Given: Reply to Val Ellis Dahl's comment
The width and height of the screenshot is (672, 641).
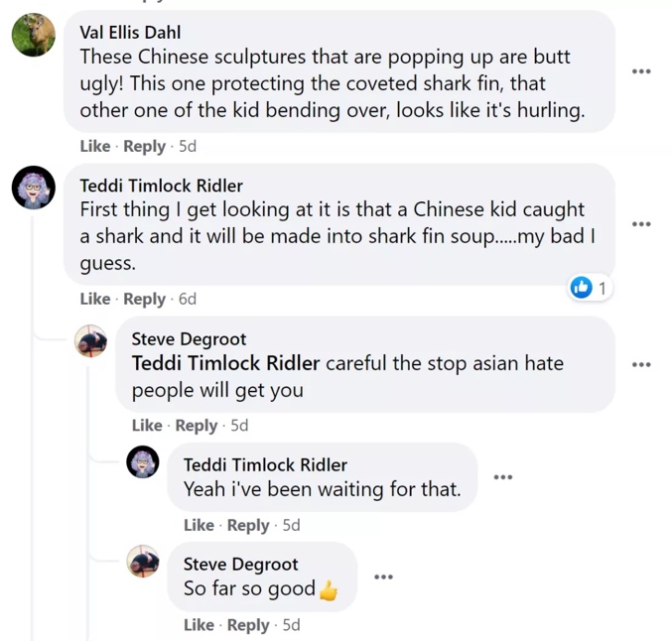Looking at the screenshot, I should click(x=144, y=146).
